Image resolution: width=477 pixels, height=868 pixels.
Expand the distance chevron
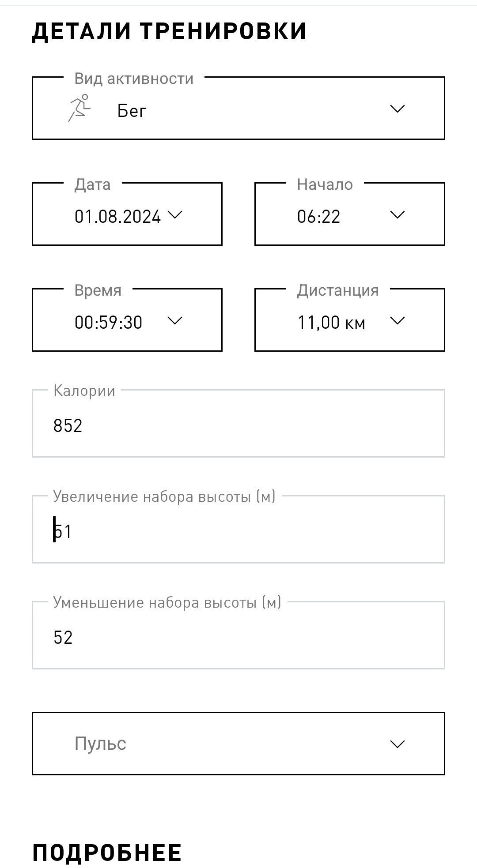(397, 321)
